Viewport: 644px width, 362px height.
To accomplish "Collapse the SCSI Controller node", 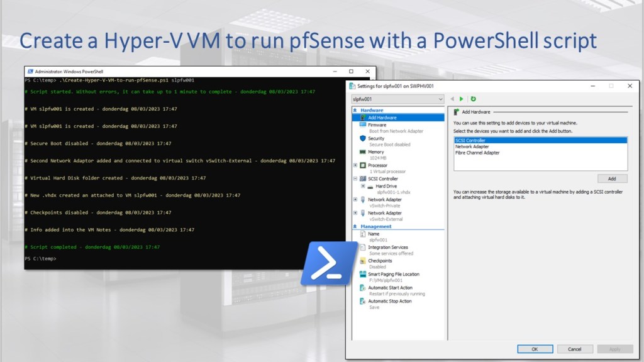I will click(355, 179).
